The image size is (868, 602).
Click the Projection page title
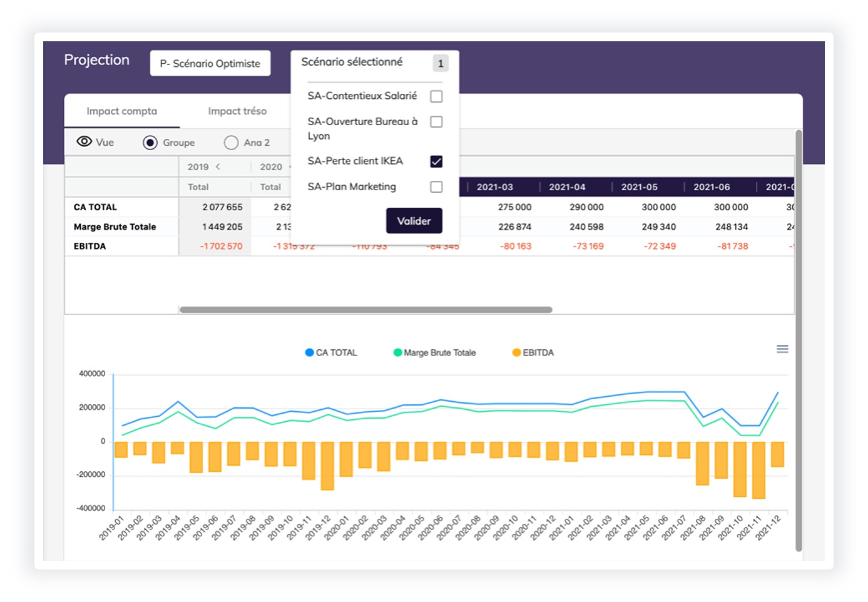(x=97, y=60)
